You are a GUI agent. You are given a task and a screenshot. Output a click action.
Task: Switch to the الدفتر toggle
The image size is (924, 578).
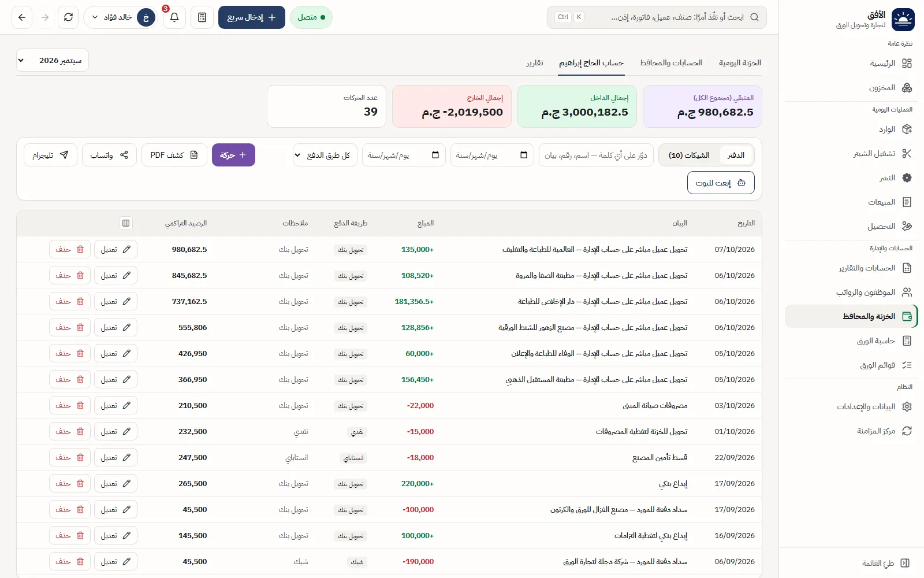[736, 155]
